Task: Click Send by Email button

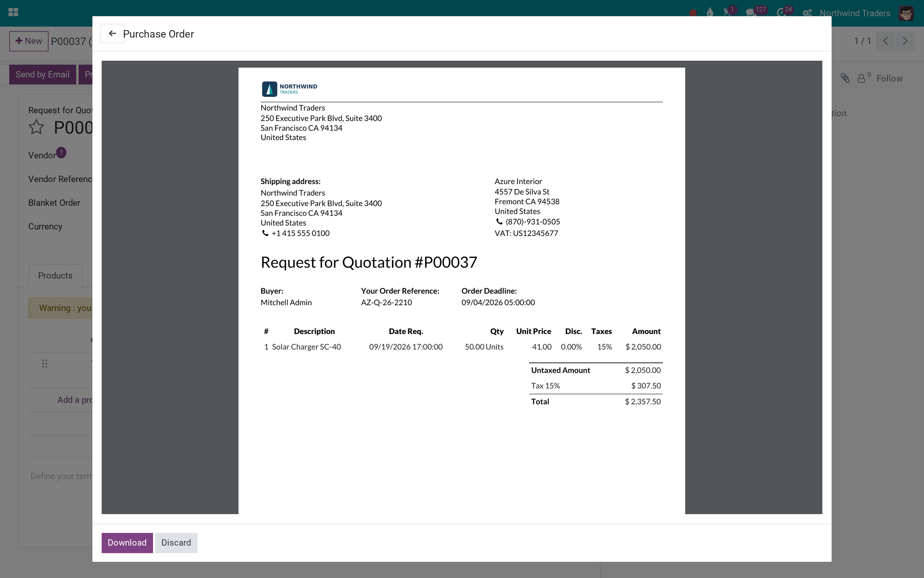Action: 43,75
